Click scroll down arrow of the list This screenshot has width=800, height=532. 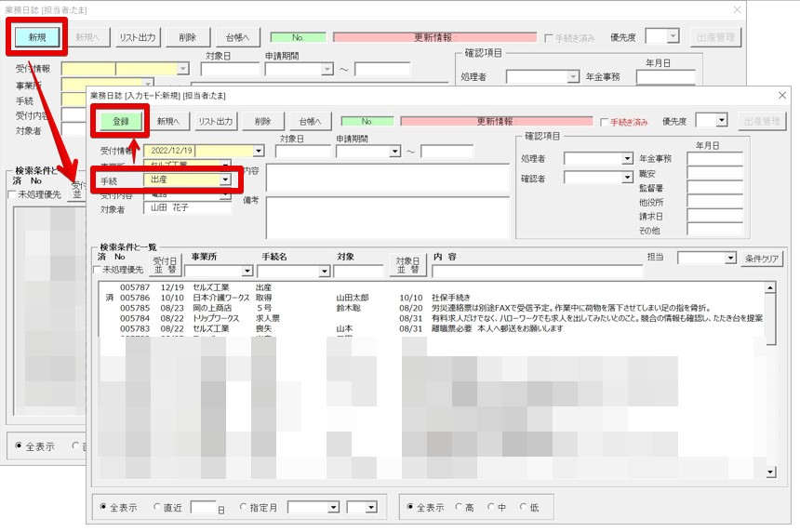(770, 472)
